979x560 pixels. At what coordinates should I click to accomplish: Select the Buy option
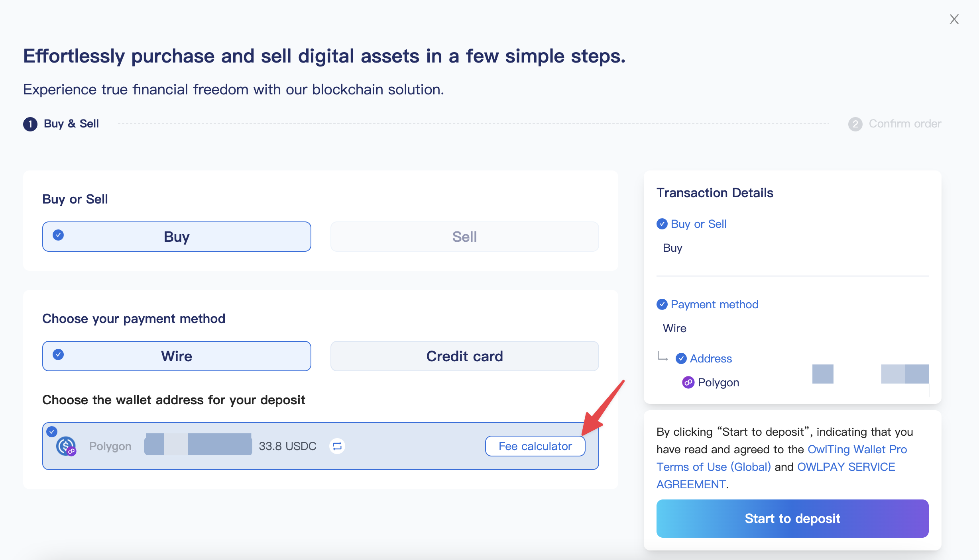click(177, 237)
